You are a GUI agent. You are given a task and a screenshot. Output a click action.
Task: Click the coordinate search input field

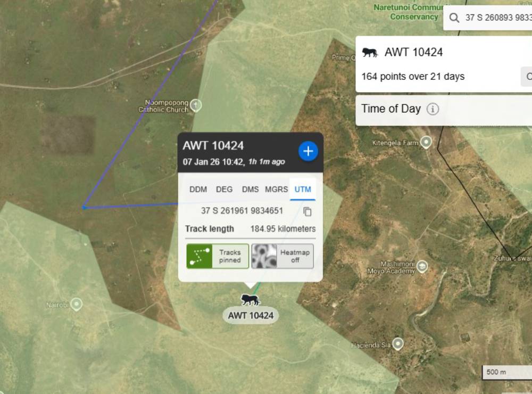497,18
